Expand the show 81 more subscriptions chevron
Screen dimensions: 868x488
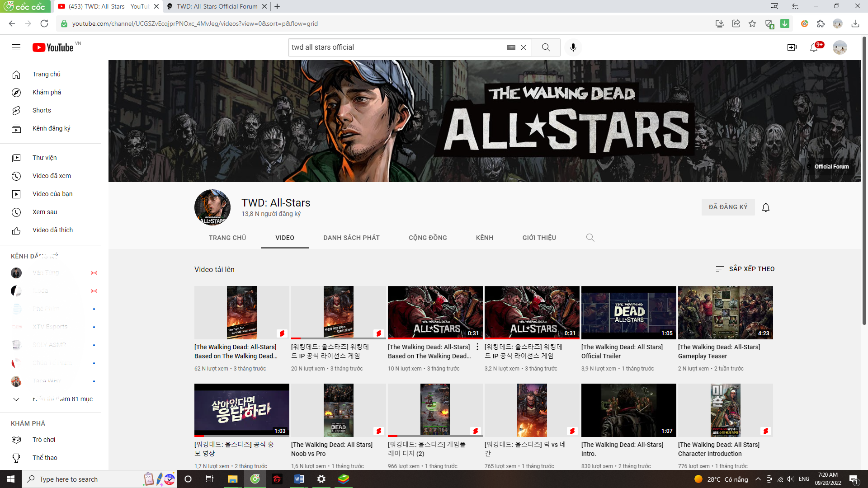[x=16, y=399]
